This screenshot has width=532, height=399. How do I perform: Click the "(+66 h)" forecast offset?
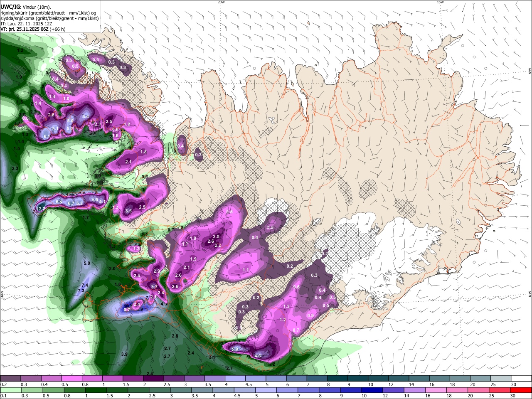click(x=58, y=29)
